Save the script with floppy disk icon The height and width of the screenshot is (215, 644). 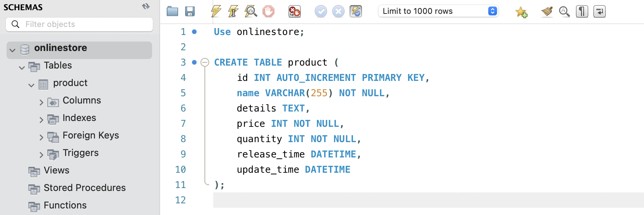pyautogui.click(x=190, y=11)
